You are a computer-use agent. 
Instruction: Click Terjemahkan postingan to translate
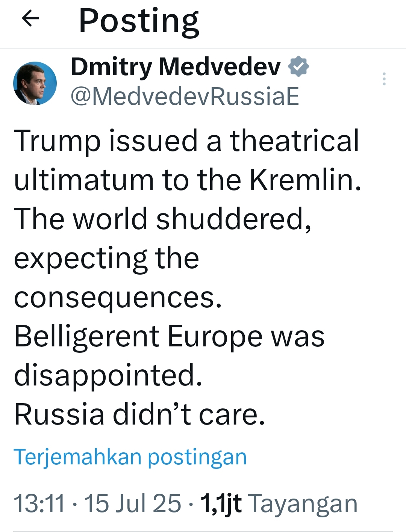130,457
